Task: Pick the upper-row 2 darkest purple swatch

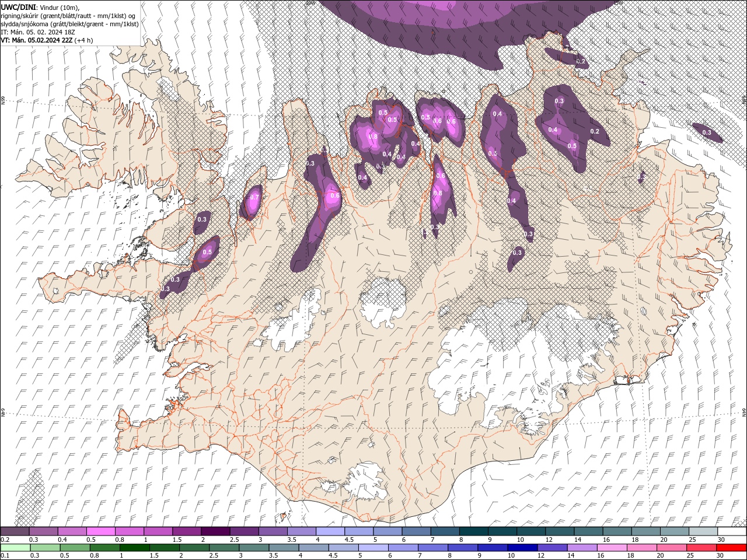Action: point(215,531)
